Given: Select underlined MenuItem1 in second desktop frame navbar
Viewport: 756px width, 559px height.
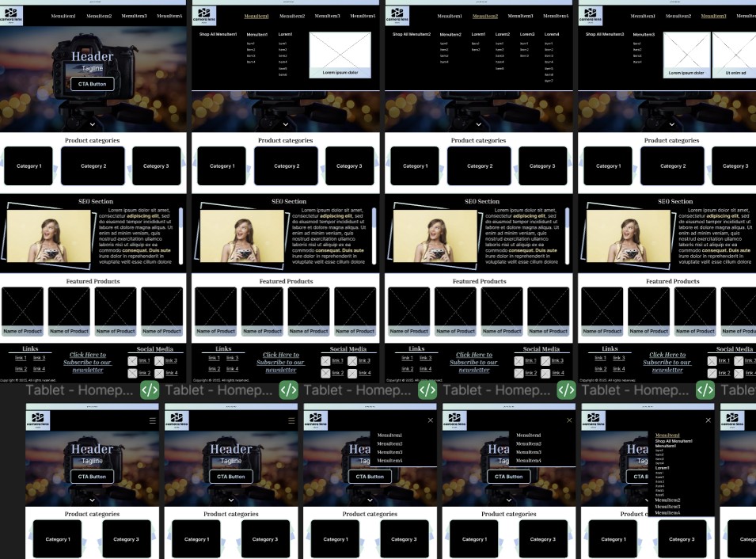Looking at the screenshot, I should (x=256, y=16).
